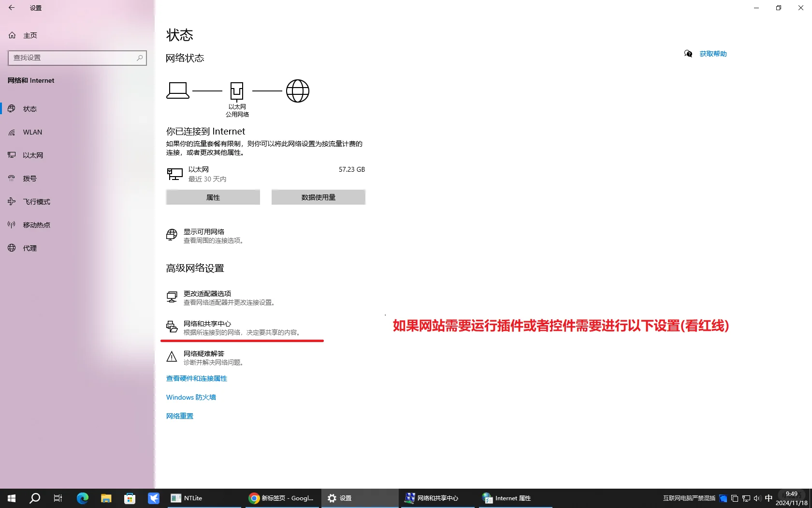Open 移动热点 mobile hotspot page
Image resolution: width=812 pixels, height=508 pixels.
[x=77, y=225]
